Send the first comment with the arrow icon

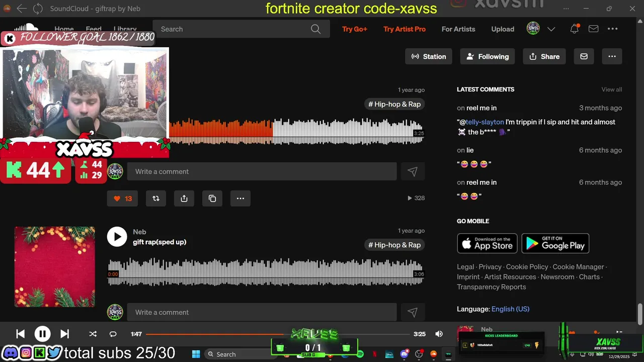point(413,171)
